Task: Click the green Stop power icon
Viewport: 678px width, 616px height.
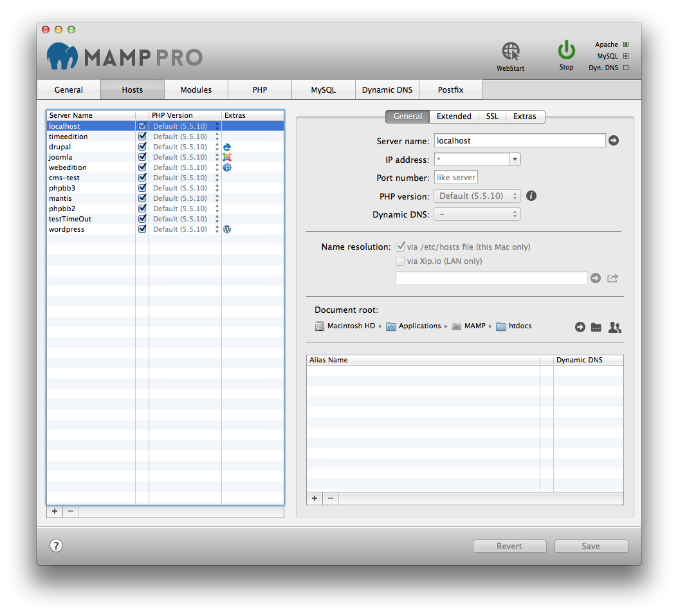Action: [x=567, y=50]
